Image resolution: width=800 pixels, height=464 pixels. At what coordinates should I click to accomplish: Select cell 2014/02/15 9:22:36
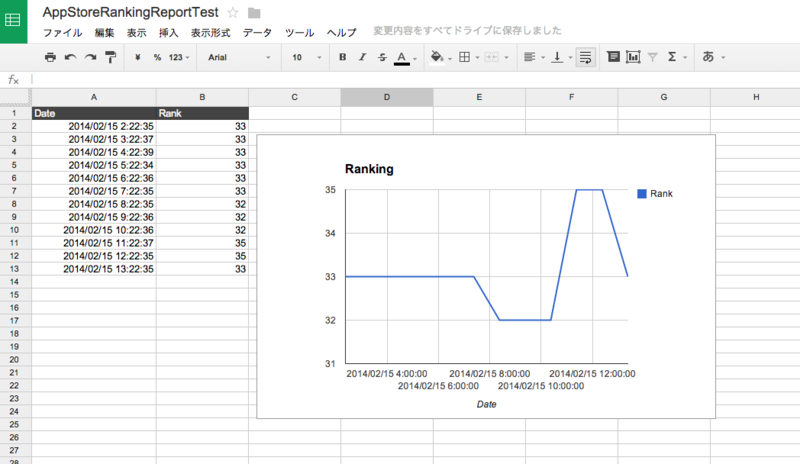click(94, 217)
